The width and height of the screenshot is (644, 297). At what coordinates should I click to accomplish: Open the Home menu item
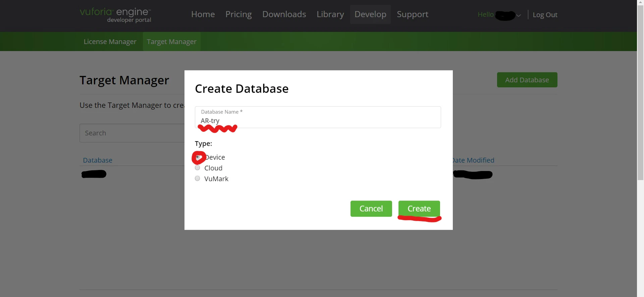point(203,14)
